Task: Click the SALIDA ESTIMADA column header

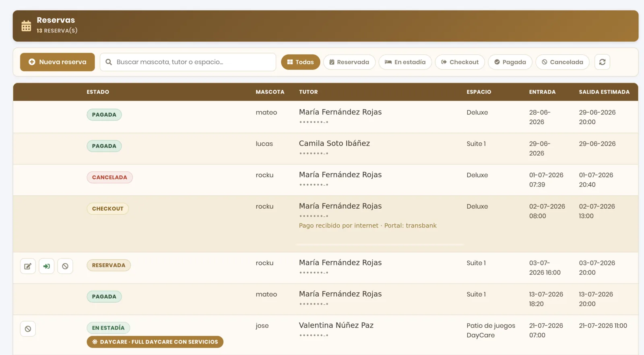Action: tap(604, 92)
